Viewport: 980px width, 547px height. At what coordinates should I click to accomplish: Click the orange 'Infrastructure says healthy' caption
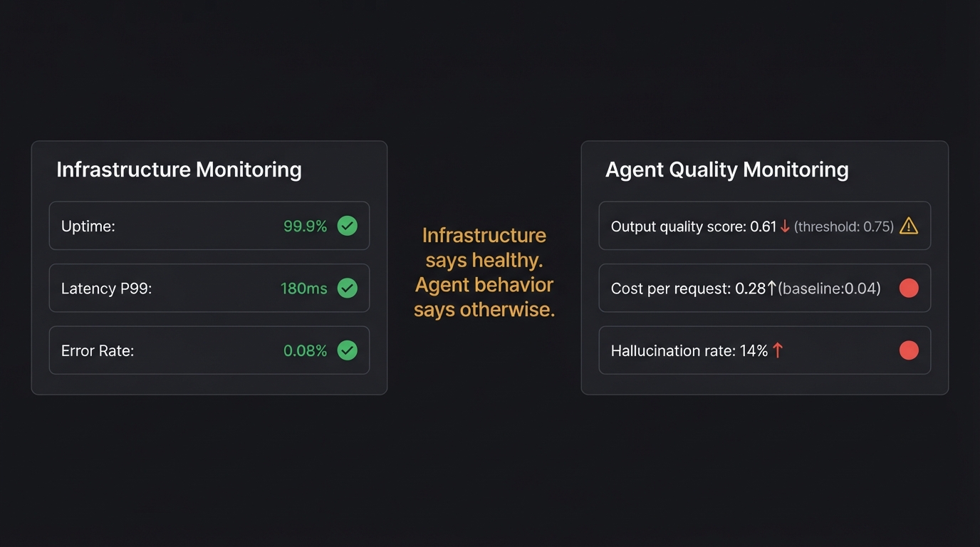(x=484, y=273)
